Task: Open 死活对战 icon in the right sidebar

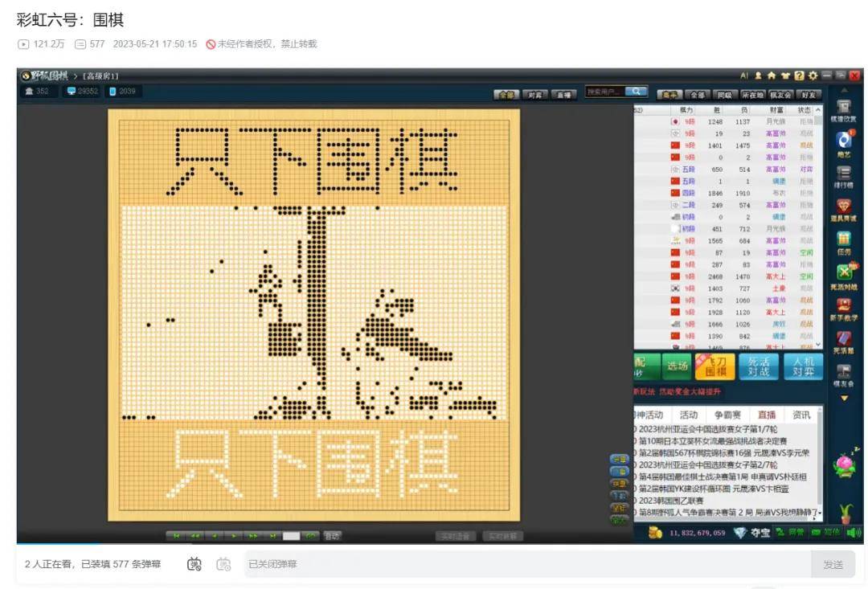Action: (843, 276)
